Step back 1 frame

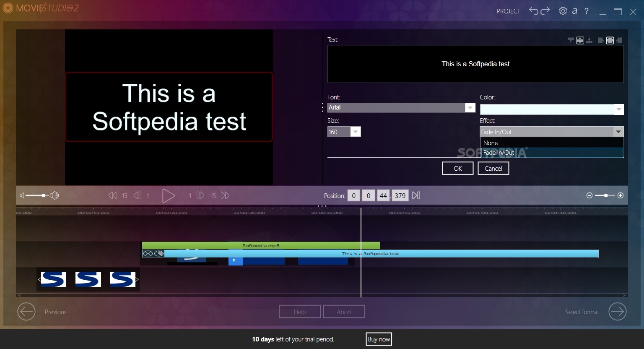[137, 195]
